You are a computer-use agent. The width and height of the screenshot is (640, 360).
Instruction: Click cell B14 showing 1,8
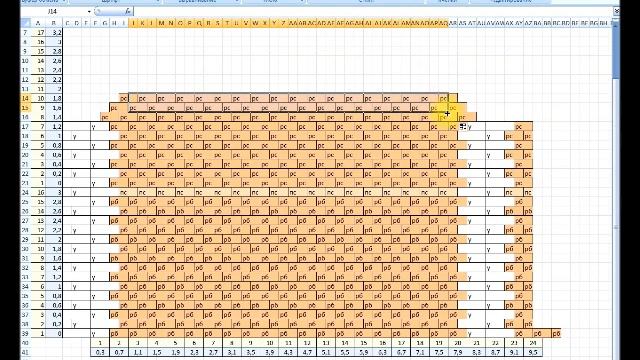click(x=54, y=98)
